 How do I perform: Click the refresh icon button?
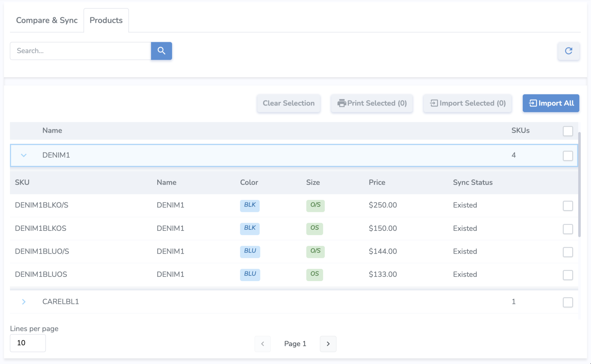pyautogui.click(x=568, y=51)
